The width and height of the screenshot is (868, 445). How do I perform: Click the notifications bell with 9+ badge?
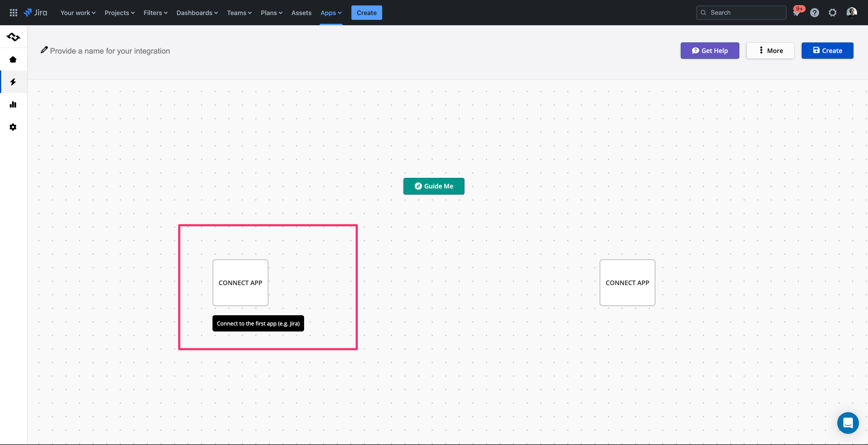tap(796, 13)
